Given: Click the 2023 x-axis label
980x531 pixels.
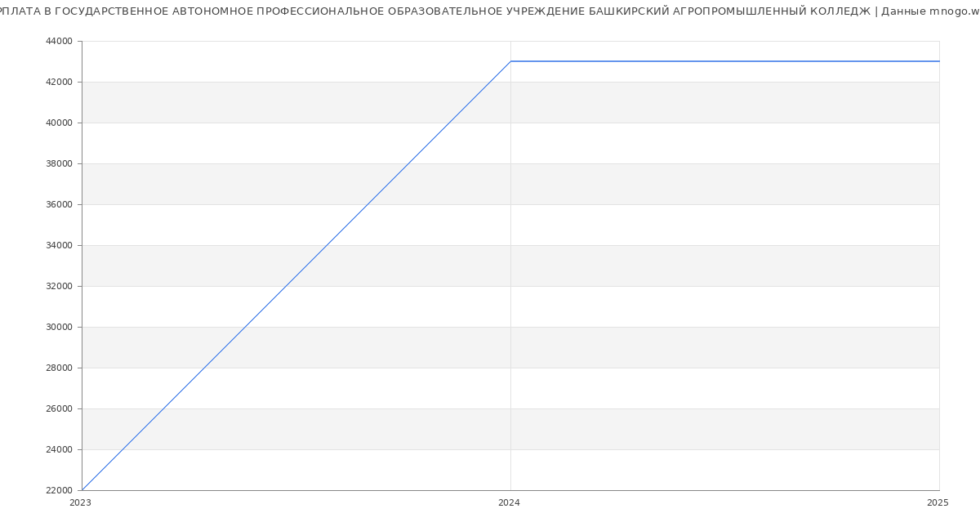Looking at the screenshot, I should [80, 503].
